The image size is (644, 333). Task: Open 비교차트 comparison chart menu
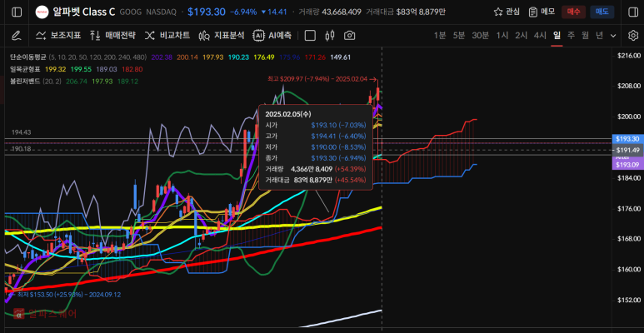[x=167, y=36]
